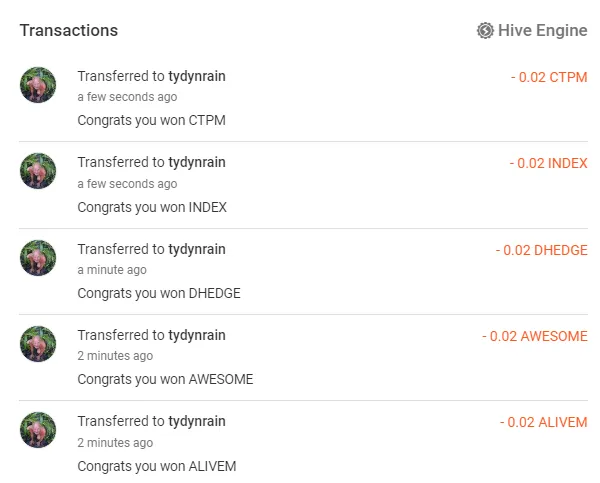This screenshot has height=483, width=600.
Task: Click the Transactions heading
Action: pyautogui.click(x=69, y=30)
